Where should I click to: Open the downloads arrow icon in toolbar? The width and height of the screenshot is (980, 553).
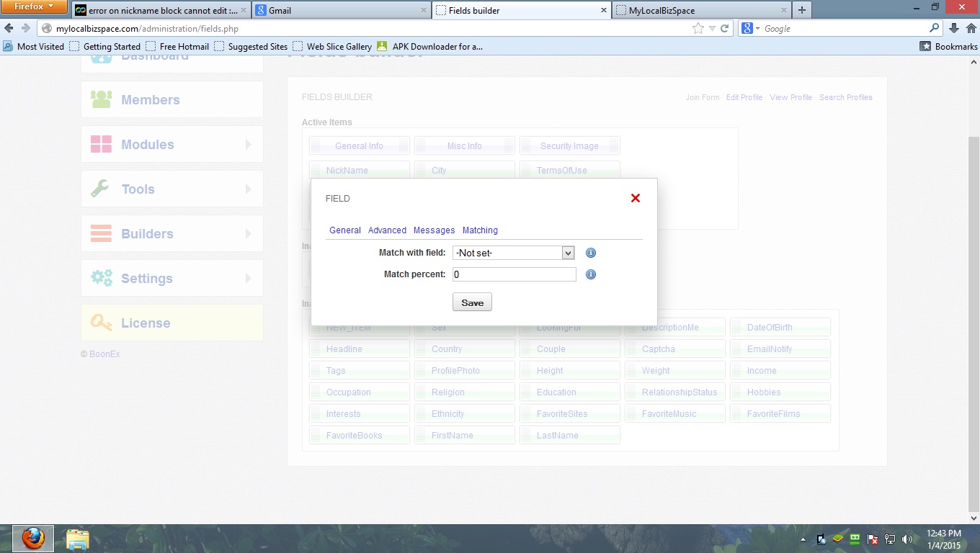tap(954, 29)
